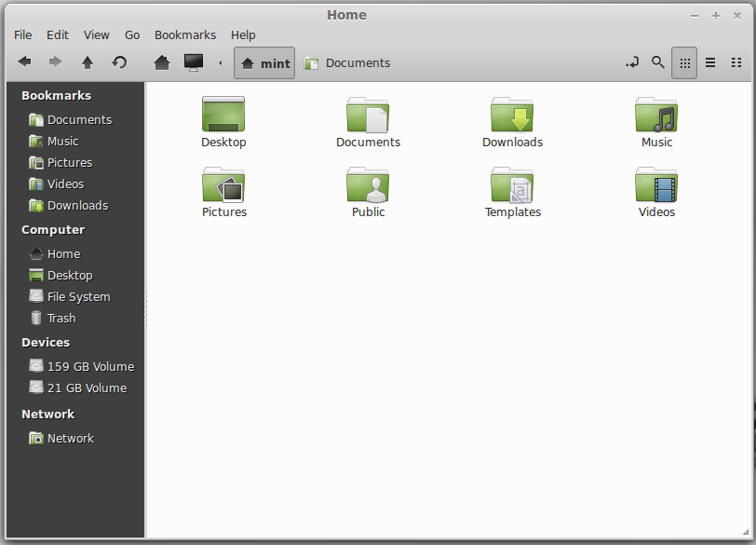Enable icon view mode
Viewport: 756px width, 545px height.
(684, 62)
